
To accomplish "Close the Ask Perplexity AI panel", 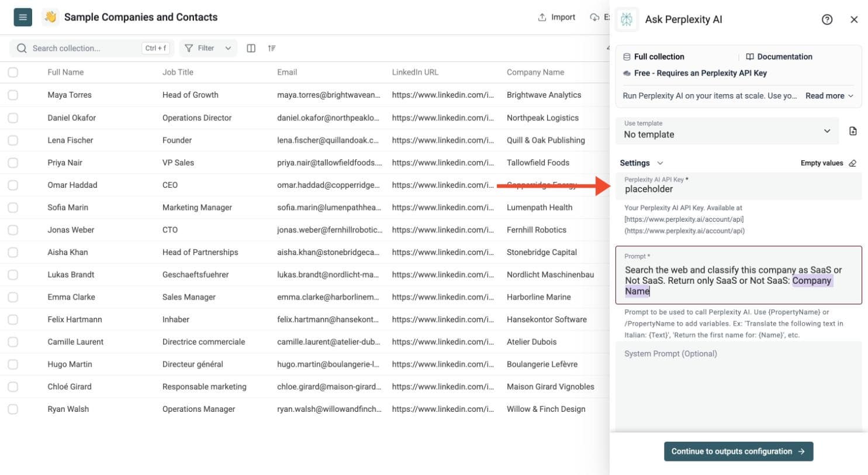I will click(854, 19).
